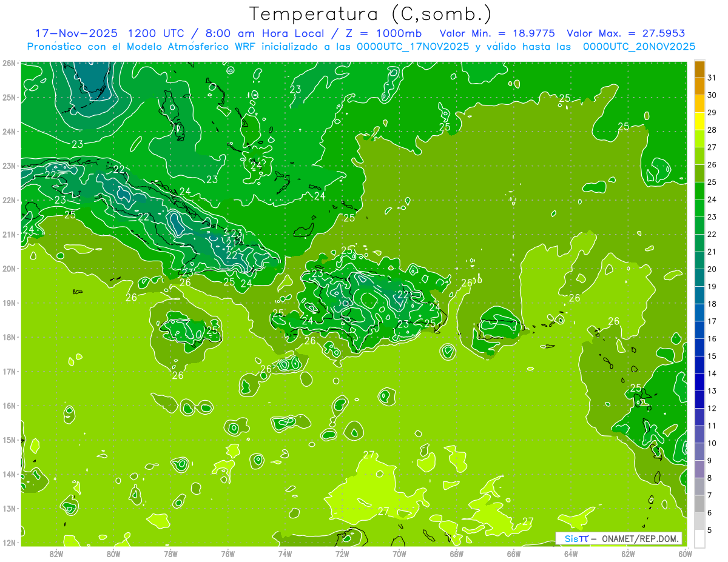728x562 pixels.
Task: Click the 20N latitude axis label
Action: click(x=9, y=269)
